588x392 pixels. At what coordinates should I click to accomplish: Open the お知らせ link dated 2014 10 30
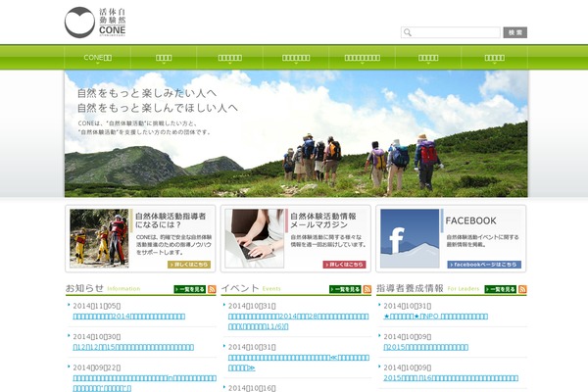(133, 347)
